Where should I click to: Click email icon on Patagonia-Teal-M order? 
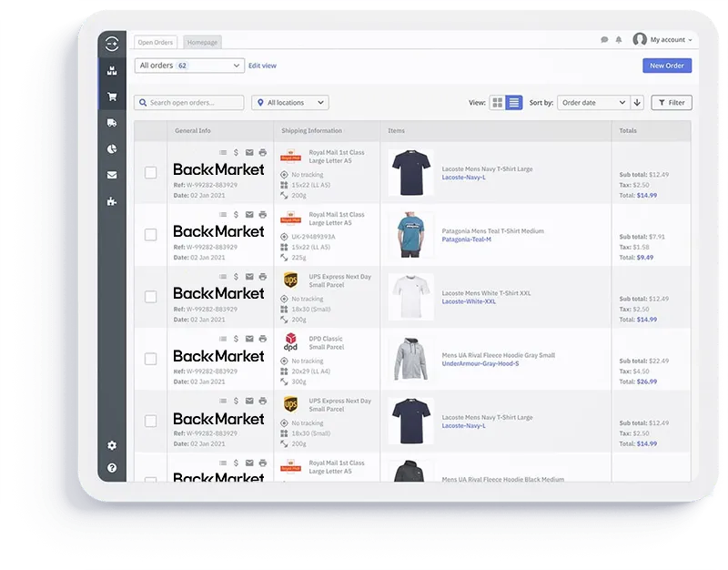pos(249,215)
